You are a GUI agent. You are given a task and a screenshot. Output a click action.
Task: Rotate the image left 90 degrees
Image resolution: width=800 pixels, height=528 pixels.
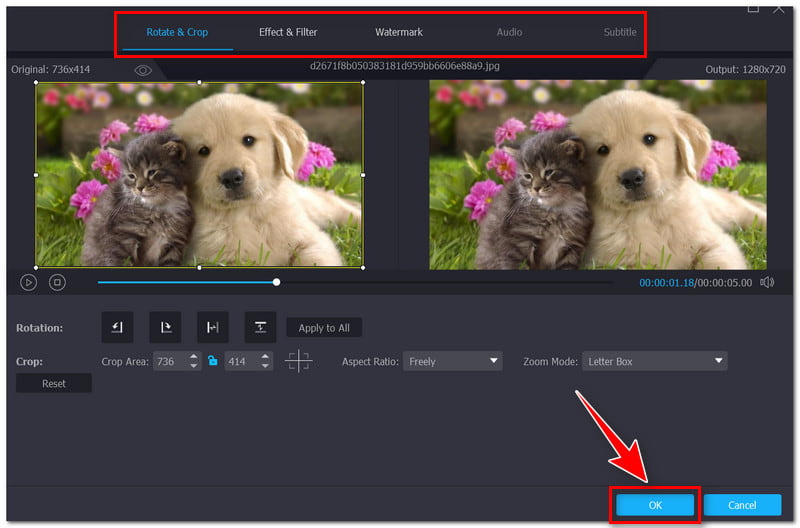117,327
